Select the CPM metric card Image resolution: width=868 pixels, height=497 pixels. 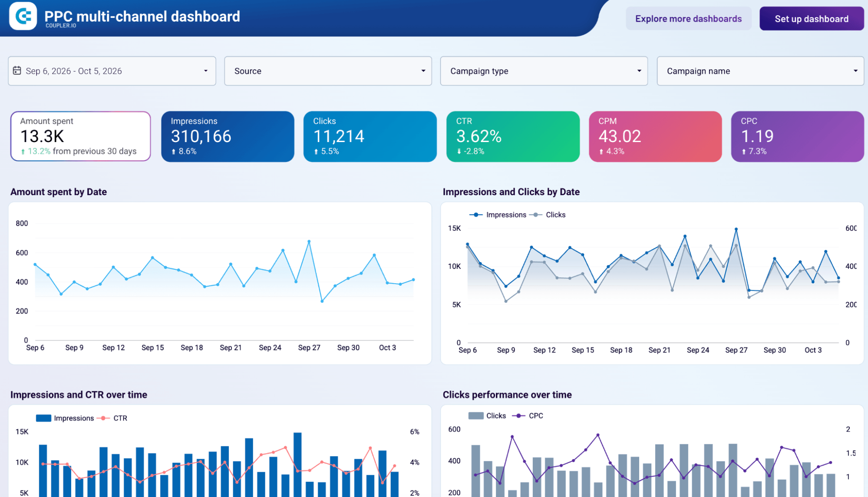point(655,136)
